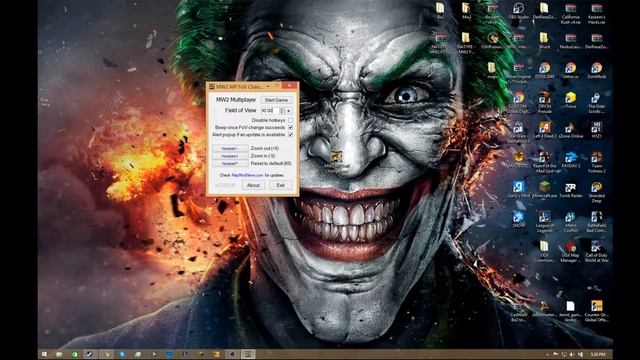
Task: Select the maps folder on desktop
Action: click(492, 70)
